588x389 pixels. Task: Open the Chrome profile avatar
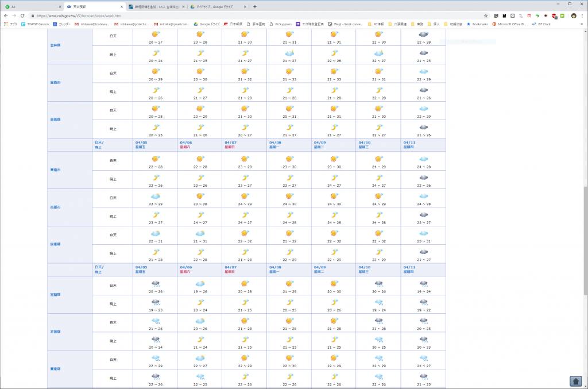574,16
